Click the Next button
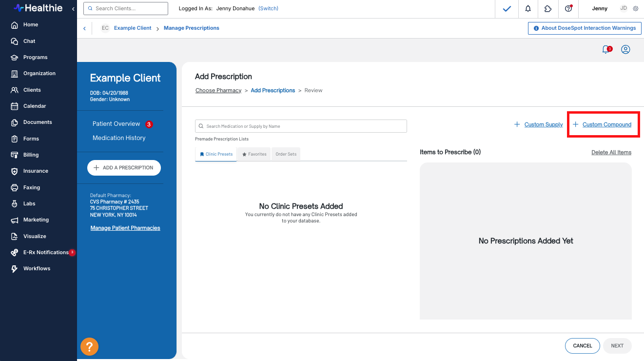This screenshot has height=361, width=644. click(x=617, y=346)
